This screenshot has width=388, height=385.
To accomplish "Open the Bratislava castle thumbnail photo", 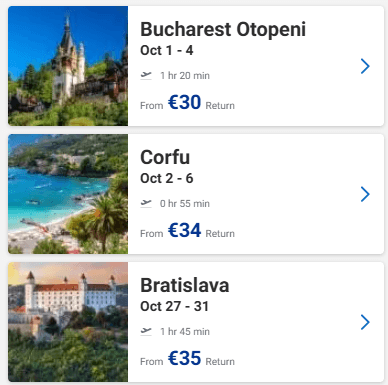I will 68,322.
